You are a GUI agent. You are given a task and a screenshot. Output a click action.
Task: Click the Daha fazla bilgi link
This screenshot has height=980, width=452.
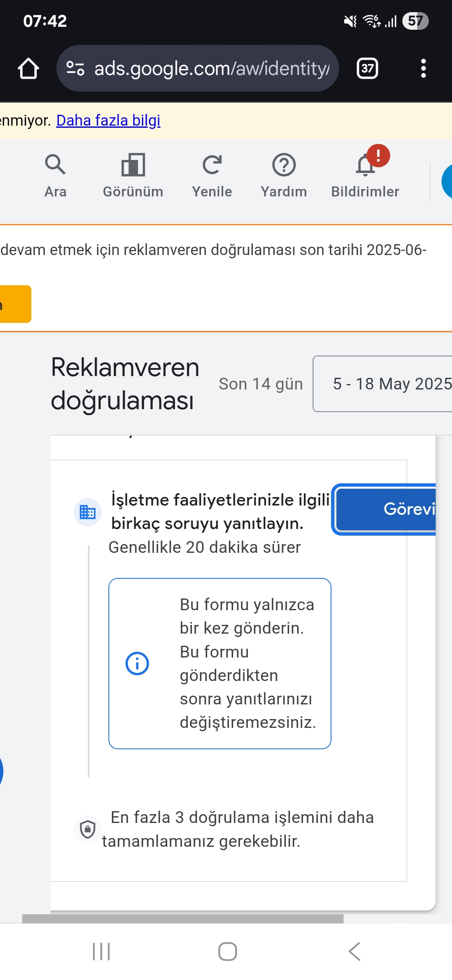[108, 121]
